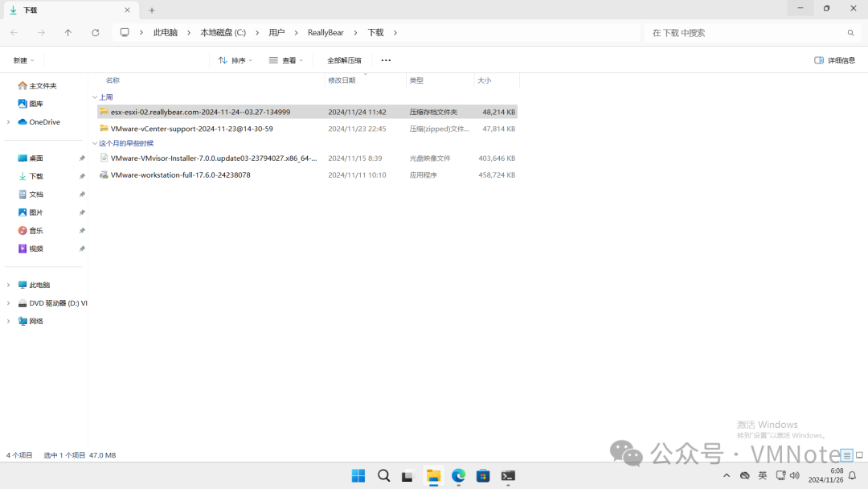This screenshot has width=868, height=489.
Task: Sort by the 大小 column header
Action: point(485,80)
